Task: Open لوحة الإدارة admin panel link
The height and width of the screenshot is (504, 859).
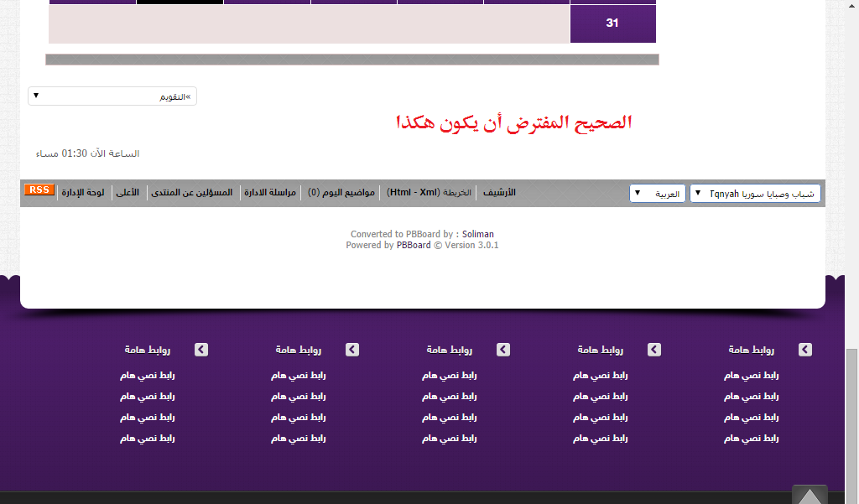Action: coord(83,192)
